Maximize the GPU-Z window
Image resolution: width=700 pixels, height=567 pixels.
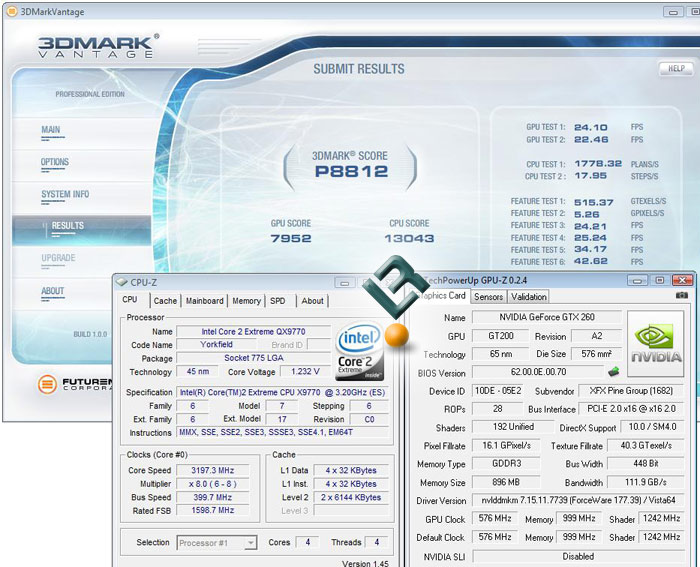pos(659,280)
